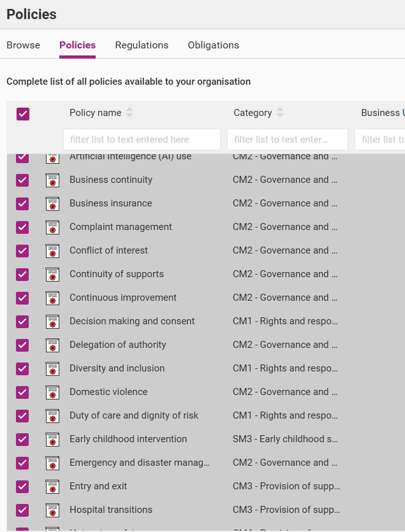
Task: Open the Obligations tab
Action: [214, 45]
